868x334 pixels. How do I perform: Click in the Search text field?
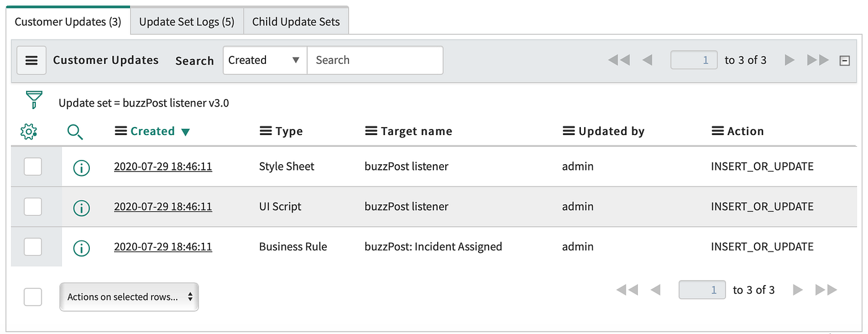[x=374, y=60]
